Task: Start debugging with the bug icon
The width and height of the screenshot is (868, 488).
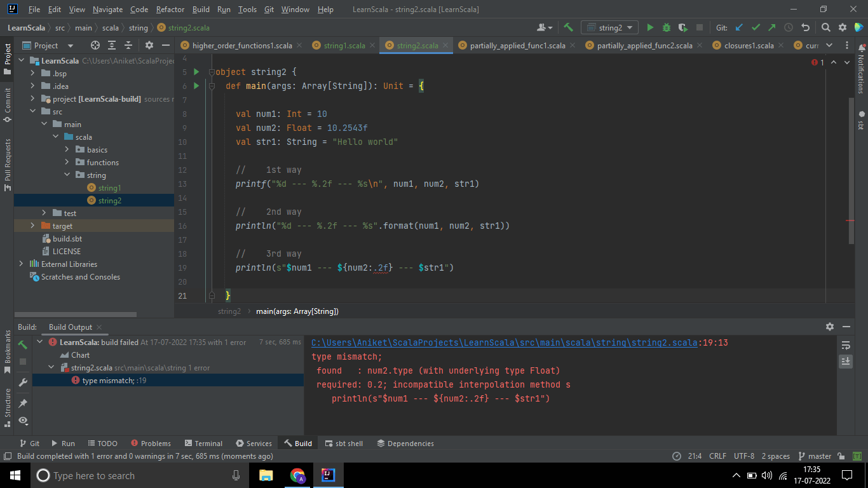Action: tap(667, 27)
